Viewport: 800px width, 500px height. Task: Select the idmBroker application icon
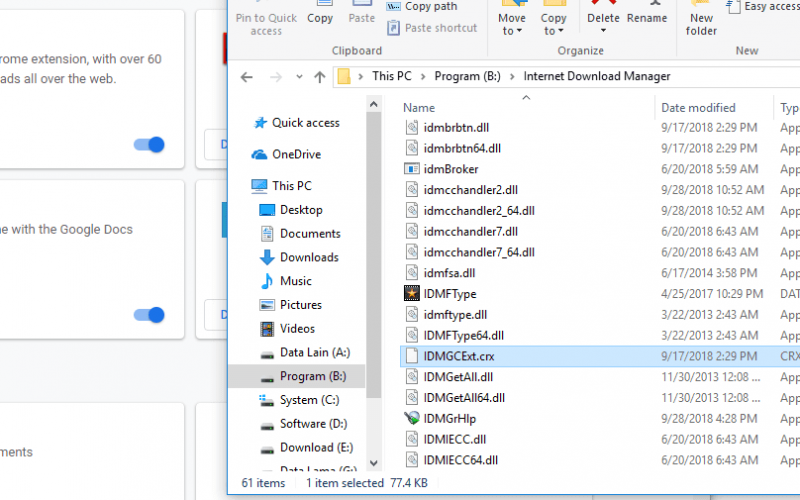click(412, 169)
